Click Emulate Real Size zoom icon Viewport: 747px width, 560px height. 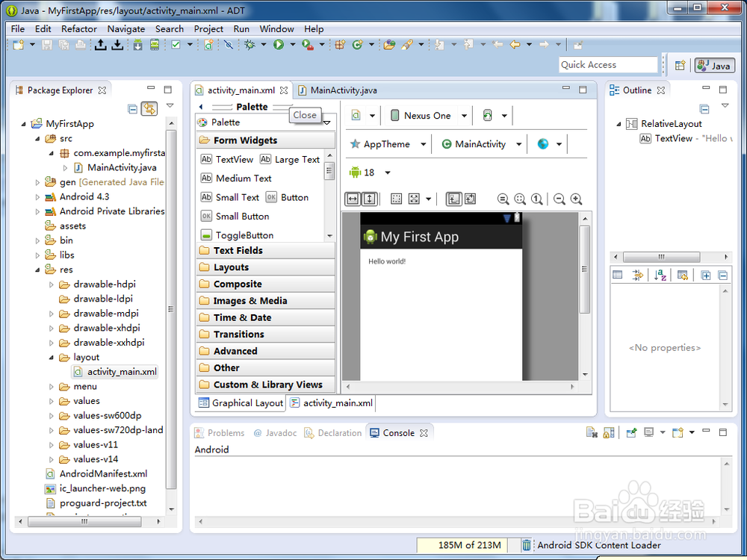503,199
